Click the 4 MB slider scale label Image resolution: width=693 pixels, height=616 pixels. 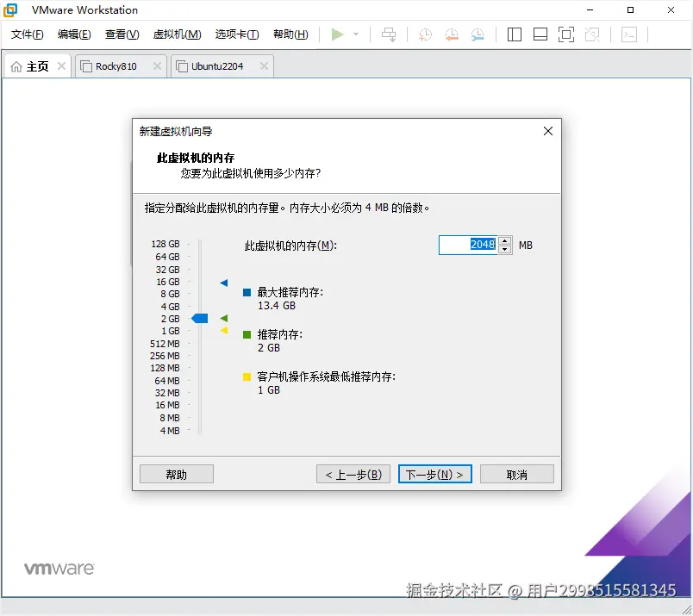(x=169, y=431)
